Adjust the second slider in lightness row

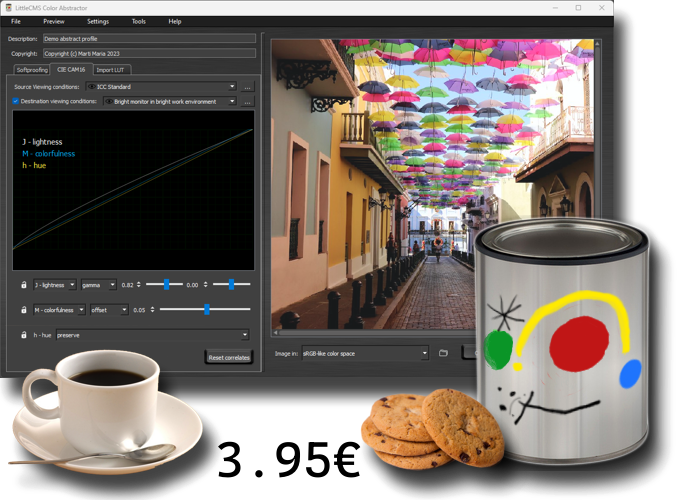point(231,284)
